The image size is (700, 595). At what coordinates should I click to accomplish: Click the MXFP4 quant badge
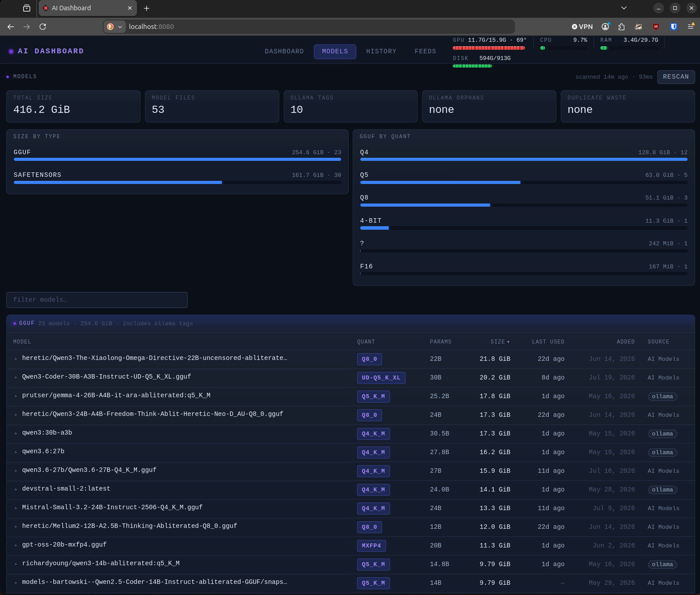tap(371, 546)
